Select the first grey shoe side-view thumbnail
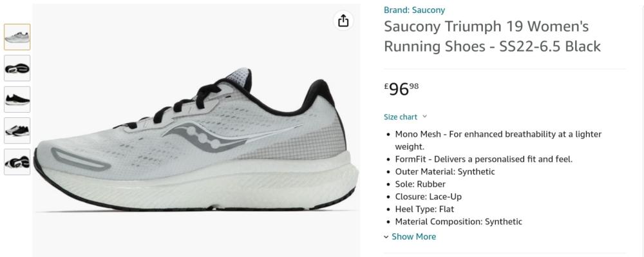 17,37
